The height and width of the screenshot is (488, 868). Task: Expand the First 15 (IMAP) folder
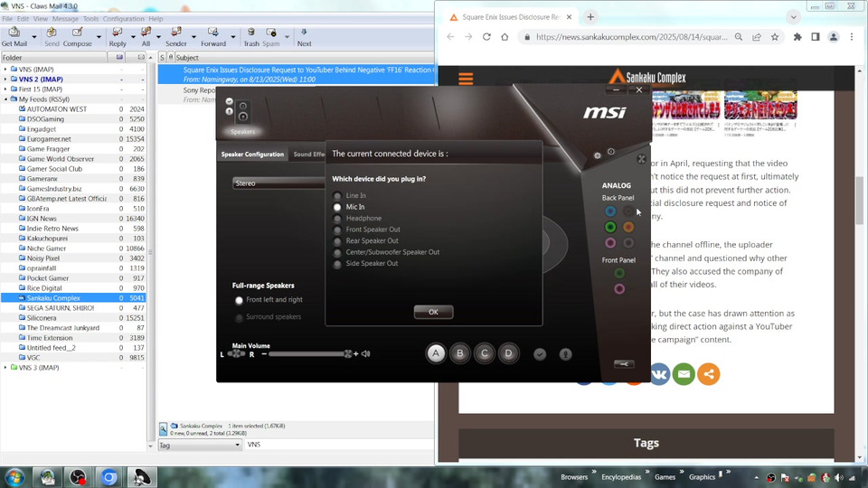[x=5, y=89]
